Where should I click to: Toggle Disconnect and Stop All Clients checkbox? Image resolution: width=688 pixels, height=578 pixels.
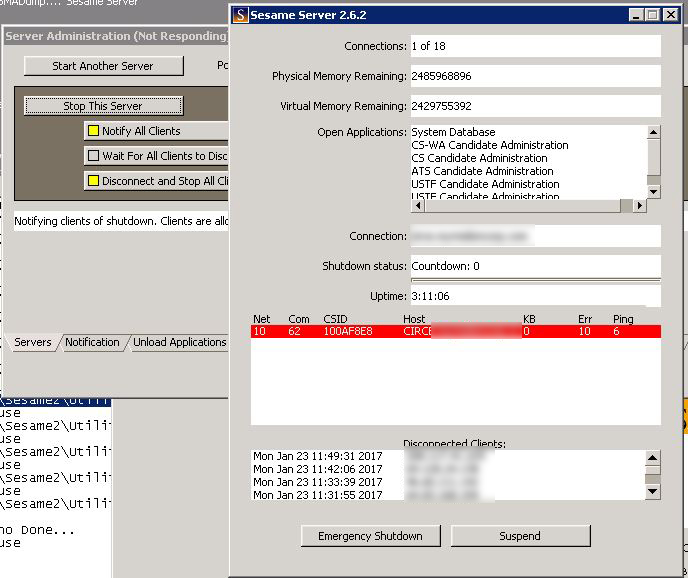pos(93,181)
